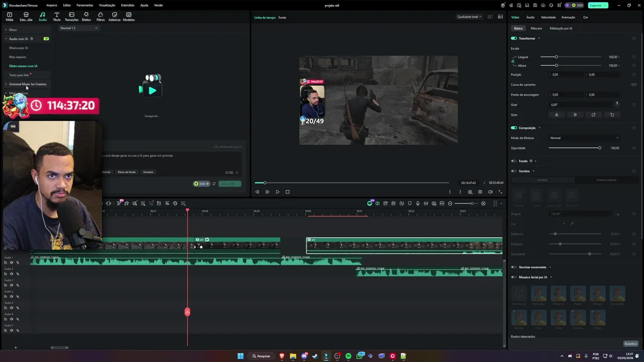The image size is (644, 362).
Task: Click the volume speaker icon under preview
Action: pyautogui.click(x=490, y=192)
